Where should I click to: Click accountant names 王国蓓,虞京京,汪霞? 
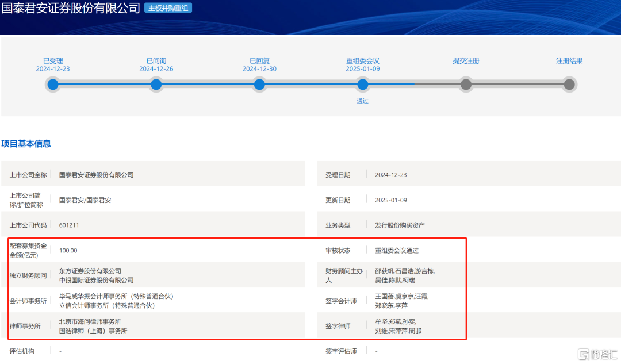click(401, 296)
